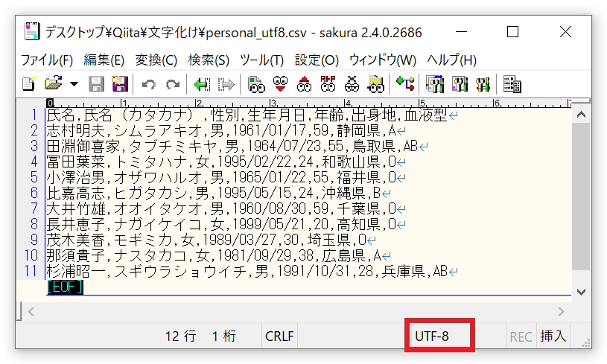Viewport: 607px width, 364px height.
Task: Find next with the down-arrow eyes icon
Action: click(280, 83)
